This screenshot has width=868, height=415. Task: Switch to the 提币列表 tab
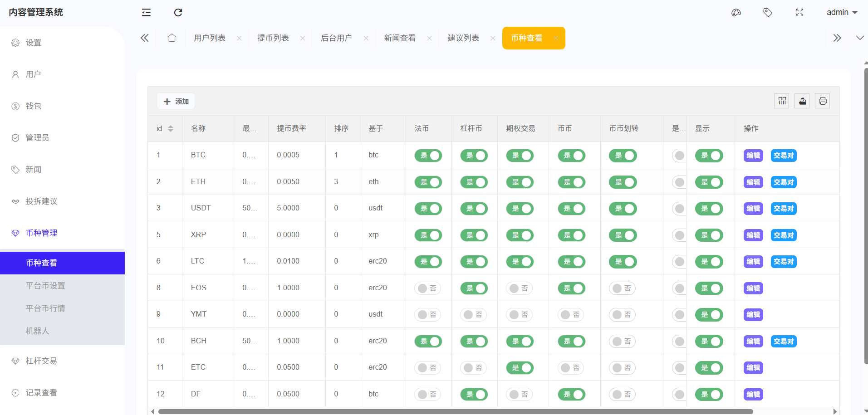coord(273,38)
